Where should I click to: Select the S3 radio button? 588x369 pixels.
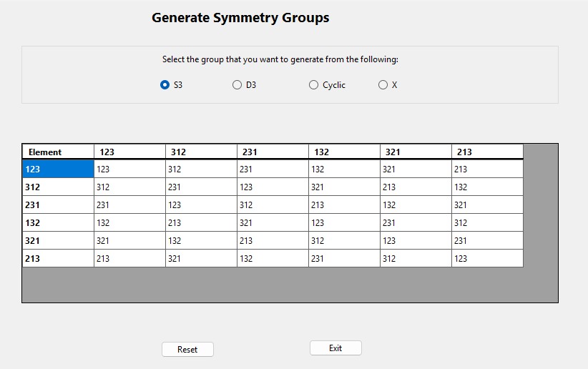(x=171, y=85)
